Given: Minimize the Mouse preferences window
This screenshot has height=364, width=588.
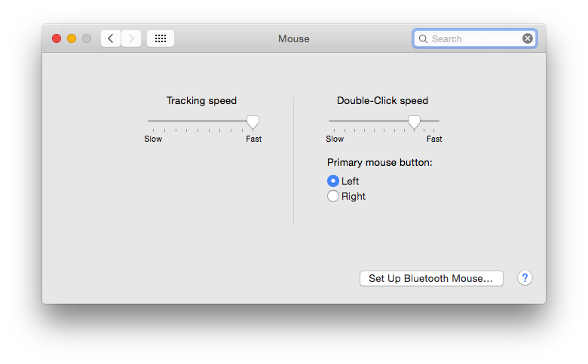Looking at the screenshot, I should pyautogui.click(x=72, y=38).
